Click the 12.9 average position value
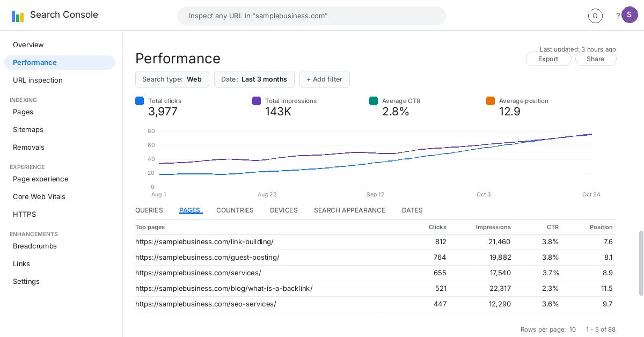Screen dimensions: 644x337 (x=510, y=112)
